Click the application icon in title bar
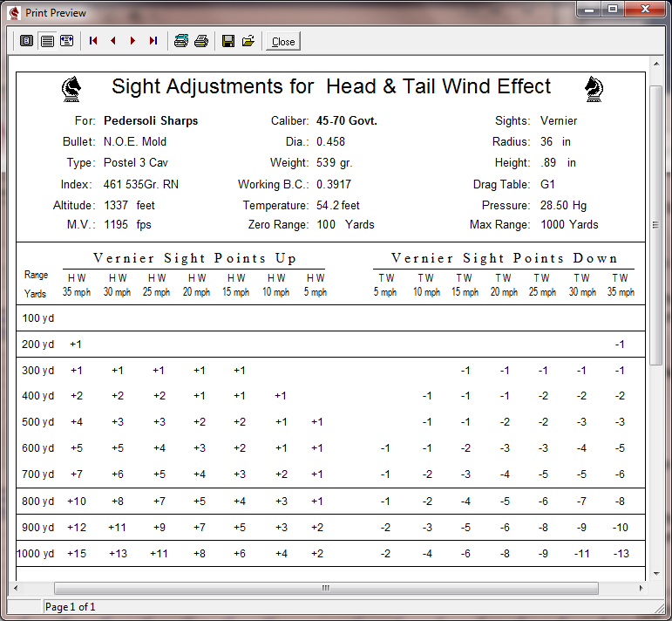Viewport: 672px width, 621px height. [15, 13]
